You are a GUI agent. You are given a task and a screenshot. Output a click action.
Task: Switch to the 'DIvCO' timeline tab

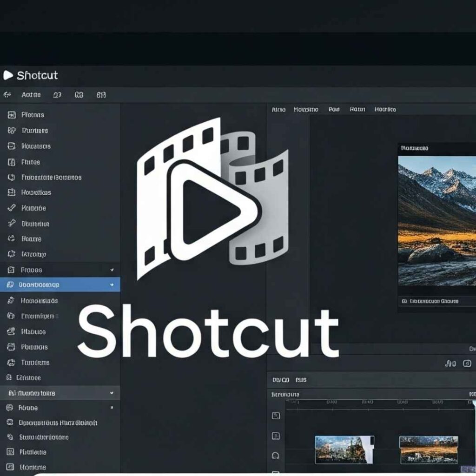click(280, 380)
